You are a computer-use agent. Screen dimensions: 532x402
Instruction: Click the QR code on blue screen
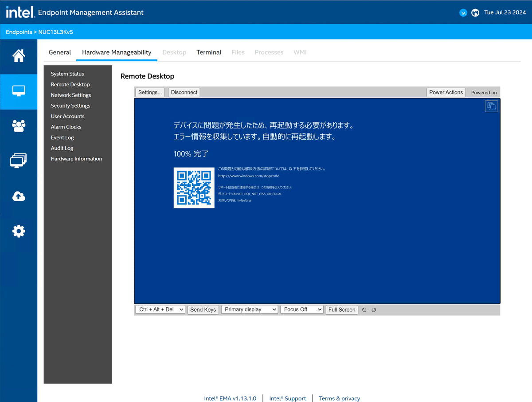[x=194, y=187]
